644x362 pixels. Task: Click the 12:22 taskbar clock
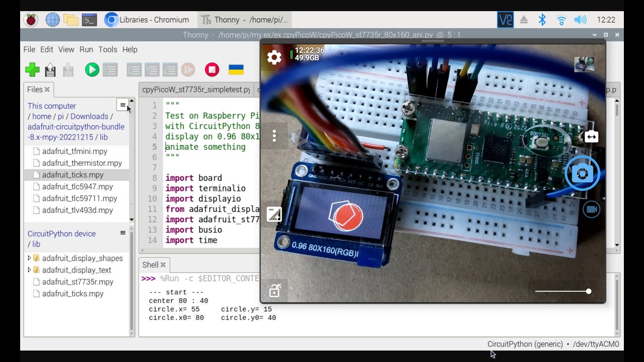click(606, 20)
